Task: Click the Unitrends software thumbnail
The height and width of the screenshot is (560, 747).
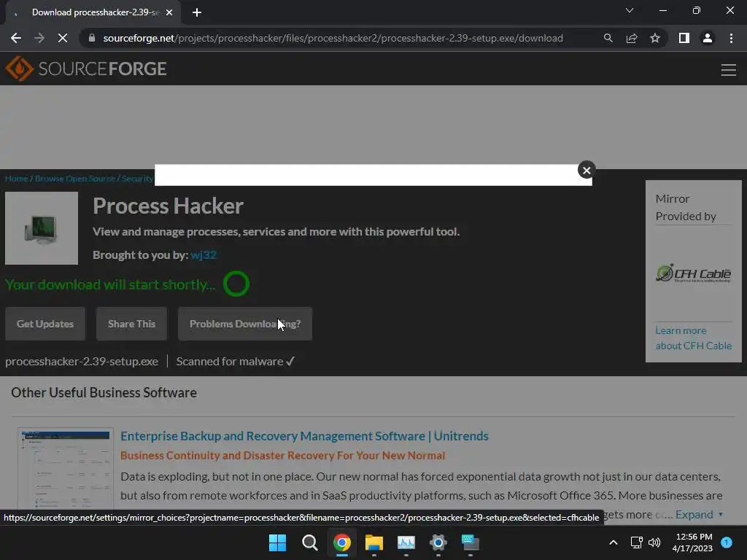Action: [x=66, y=470]
